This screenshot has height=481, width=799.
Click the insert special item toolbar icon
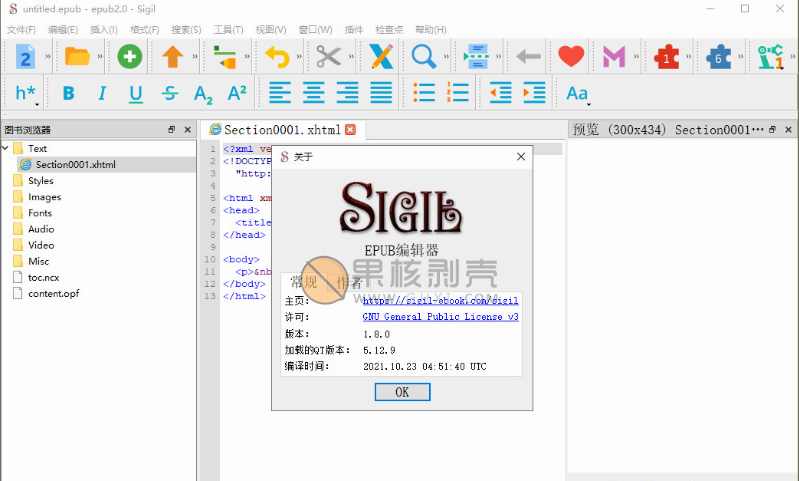pos(225,56)
